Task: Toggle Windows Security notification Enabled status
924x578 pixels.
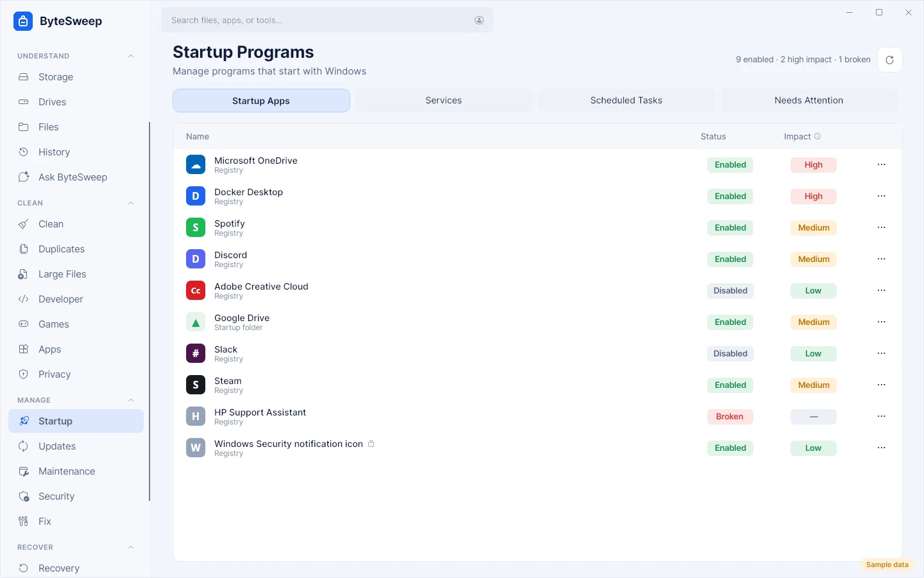Action: [x=730, y=448]
